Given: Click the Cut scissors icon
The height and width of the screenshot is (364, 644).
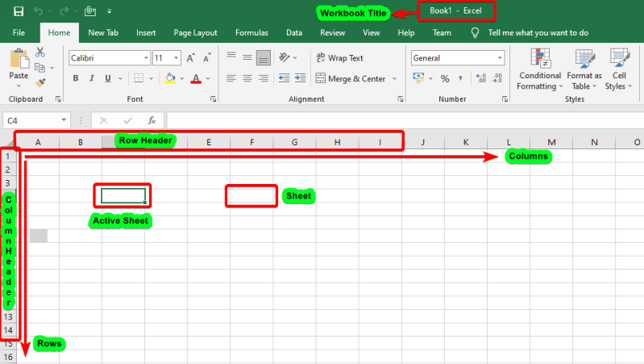Looking at the screenshot, I should click(39, 52).
